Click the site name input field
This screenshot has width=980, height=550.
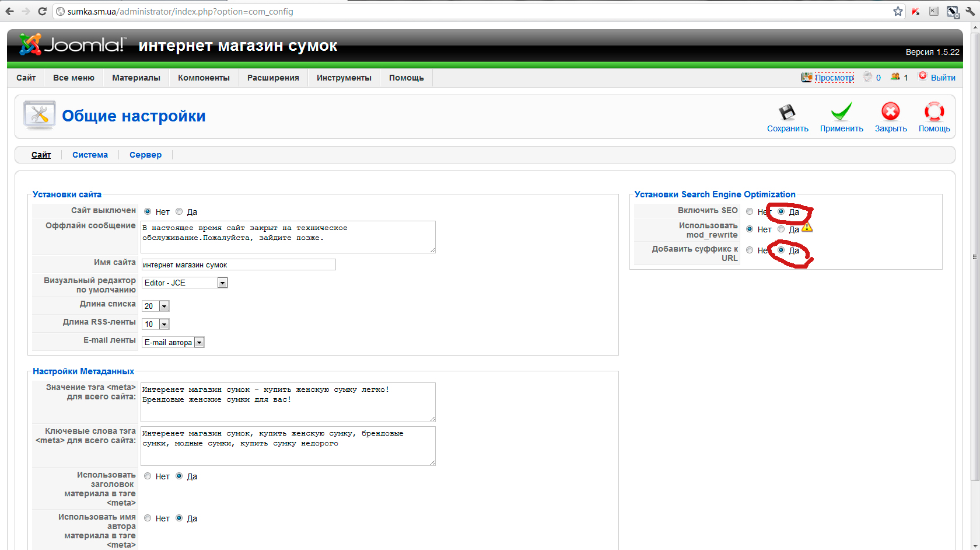point(239,265)
